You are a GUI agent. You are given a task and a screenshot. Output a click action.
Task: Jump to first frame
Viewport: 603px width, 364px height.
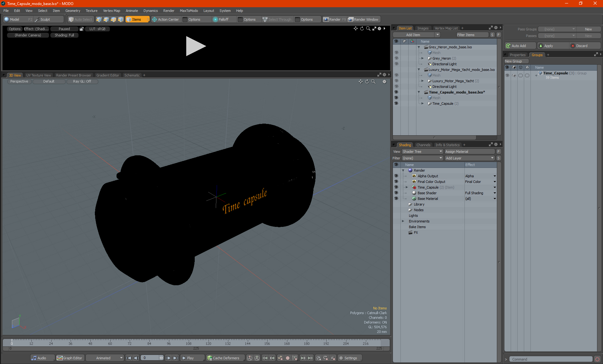pos(129,358)
